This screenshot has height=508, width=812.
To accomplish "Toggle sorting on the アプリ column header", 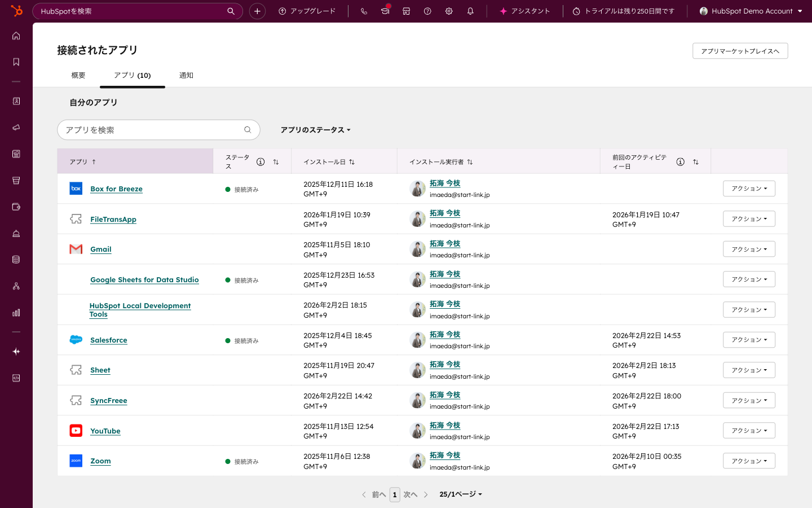I will 83,162.
